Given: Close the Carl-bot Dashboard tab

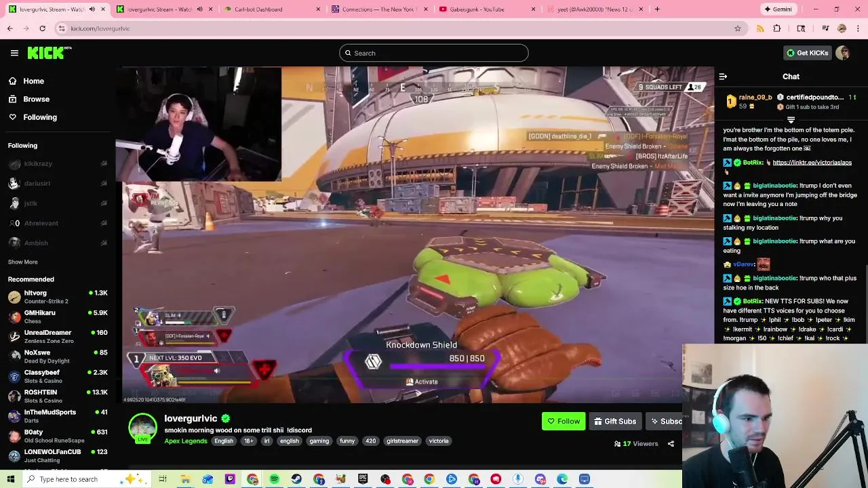Looking at the screenshot, I should (319, 9).
